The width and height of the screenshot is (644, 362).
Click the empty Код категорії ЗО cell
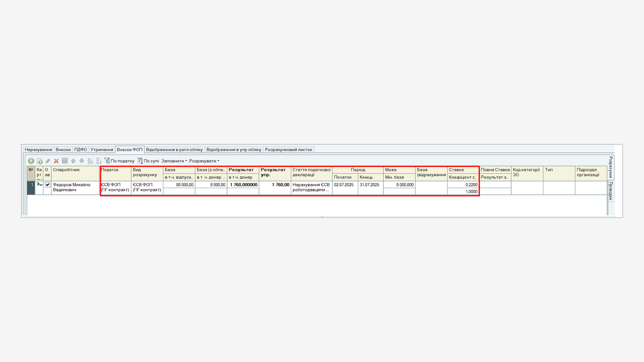click(527, 188)
